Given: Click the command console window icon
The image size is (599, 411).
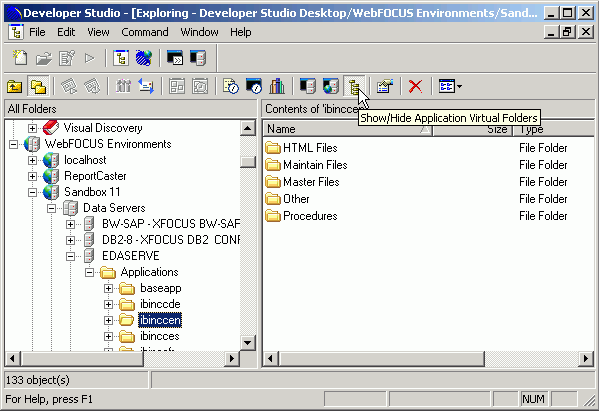Looking at the screenshot, I should coord(175,58).
